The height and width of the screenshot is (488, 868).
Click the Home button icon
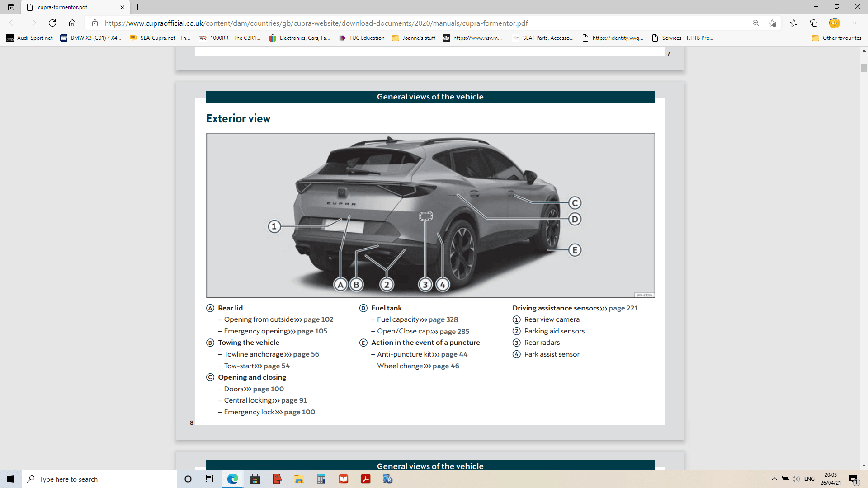72,23
